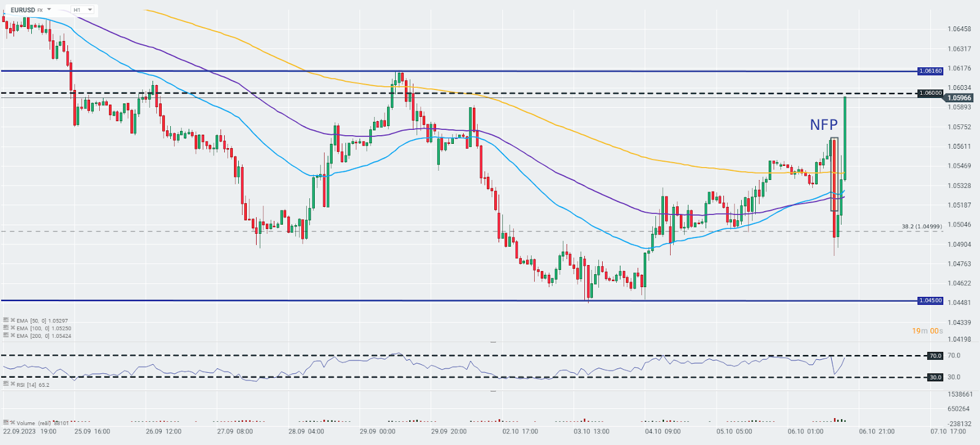This screenshot has height=445, width=980.
Task: Click the 28.09 04:00 time axis label
Action: tap(306, 432)
